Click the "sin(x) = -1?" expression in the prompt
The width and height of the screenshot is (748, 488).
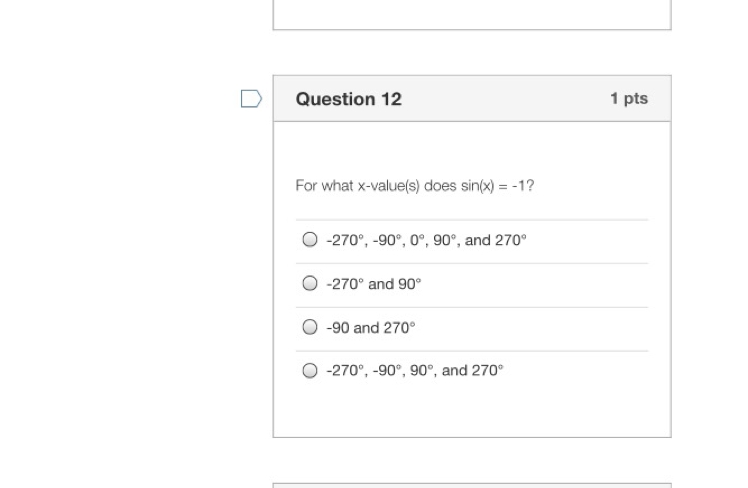click(x=498, y=186)
